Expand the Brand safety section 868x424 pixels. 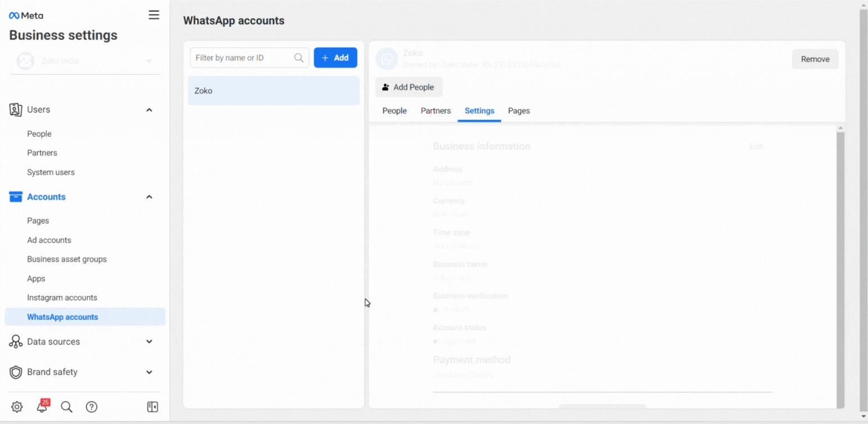[x=149, y=372]
